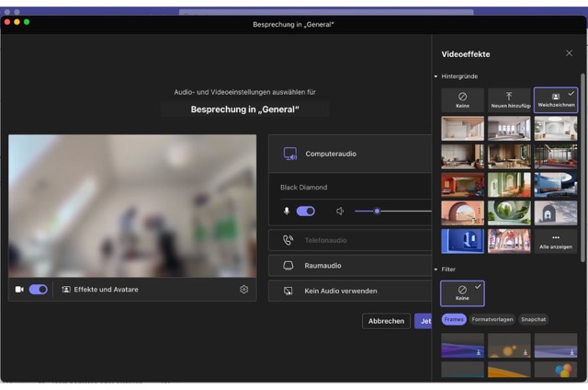Click the speaker volume icon

click(x=340, y=212)
